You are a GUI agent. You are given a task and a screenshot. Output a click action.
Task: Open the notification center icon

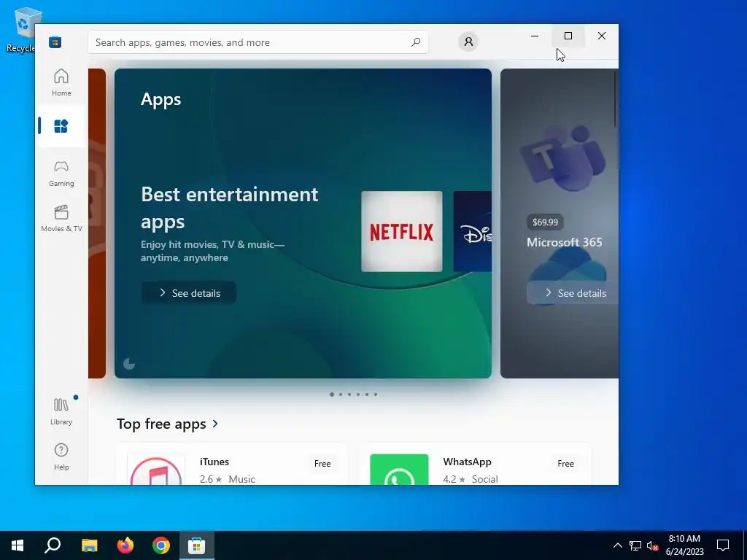(x=723, y=545)
